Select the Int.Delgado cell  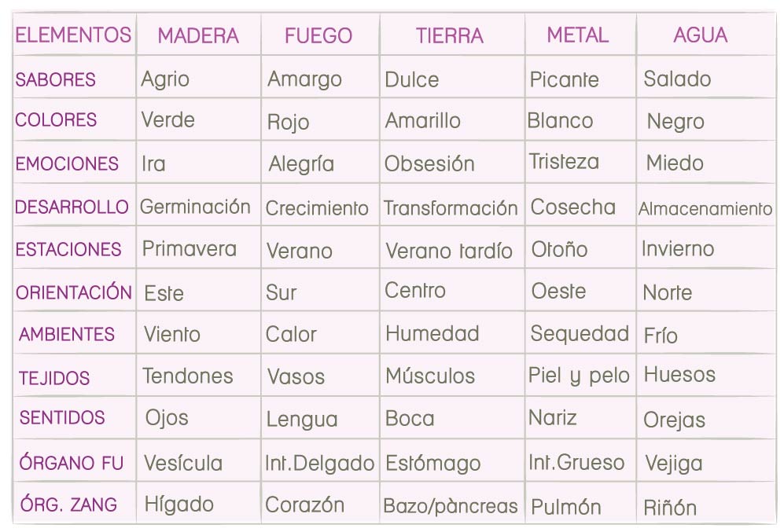click(x=320, y=464)
